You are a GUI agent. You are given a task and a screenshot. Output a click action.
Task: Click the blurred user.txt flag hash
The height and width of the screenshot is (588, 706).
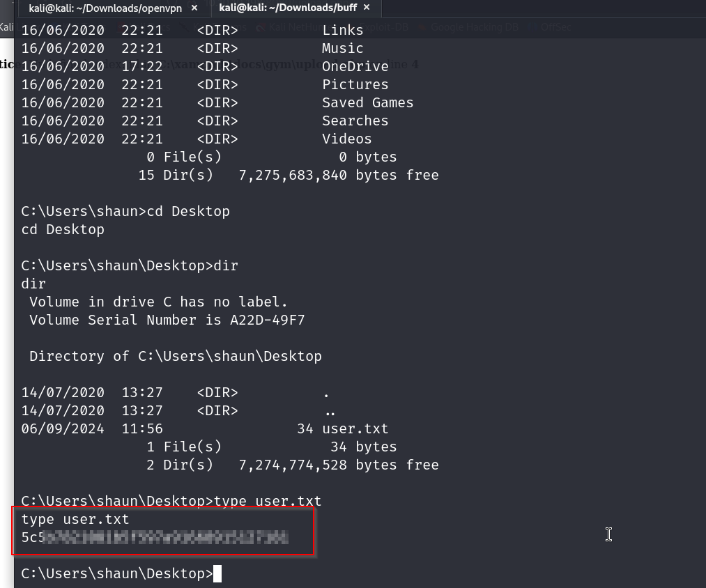(164, 538)
